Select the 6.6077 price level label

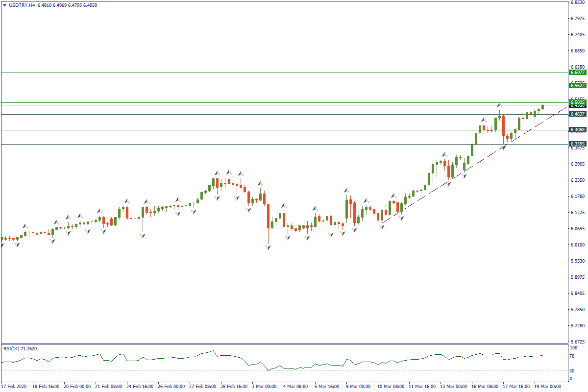pyautogui.click(x=577, y=73)
